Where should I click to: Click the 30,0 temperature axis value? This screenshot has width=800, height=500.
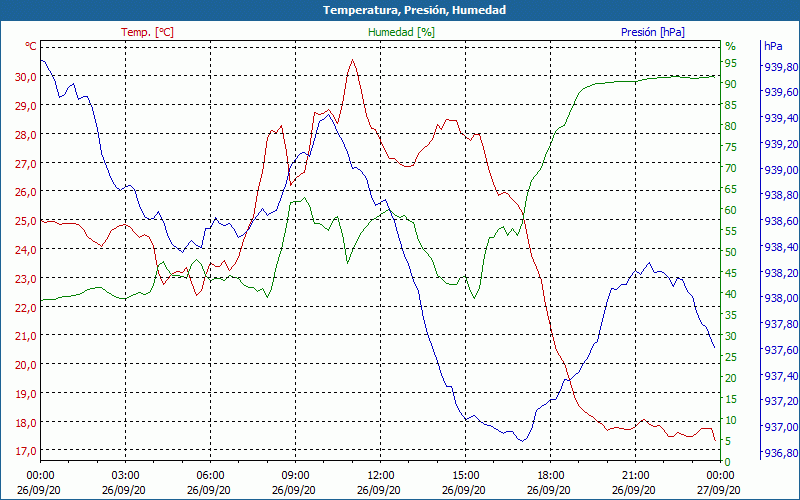click(24, 77)
